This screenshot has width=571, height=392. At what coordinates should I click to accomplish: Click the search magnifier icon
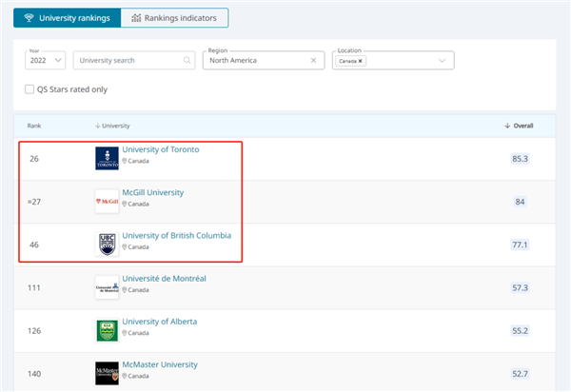187,60
